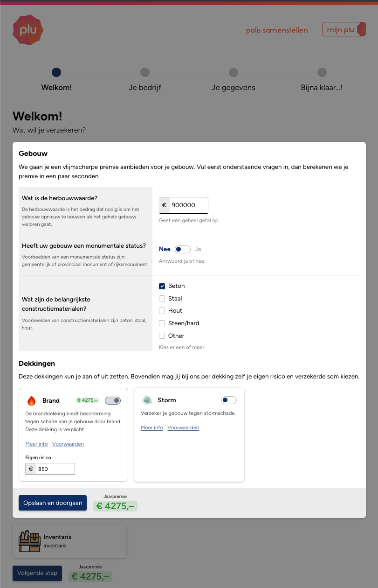This screenshot has height=588, width=378.
Task: Tick the Steen/hard checkbox
Action: coord(162,323)
